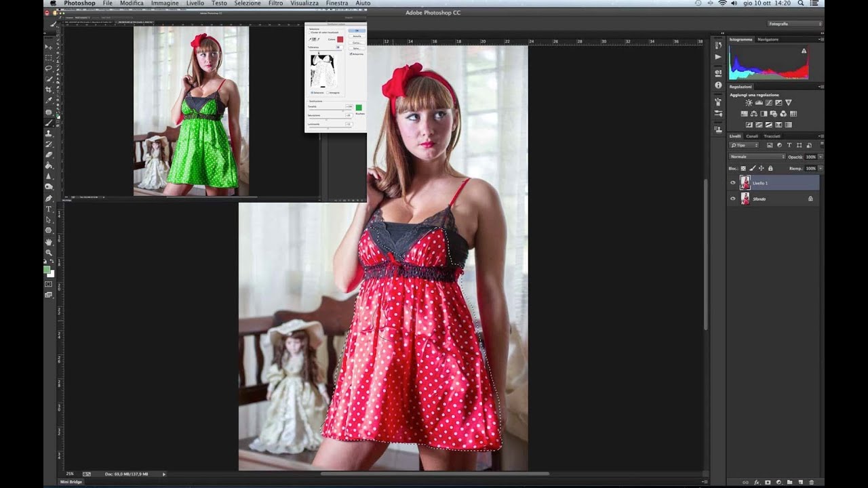This screenshot has width=868, height=488.
Task: Filter layers by type layers icon
Action: coord(789,145)
